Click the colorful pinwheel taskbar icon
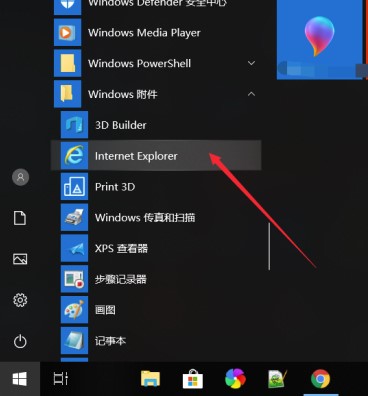This screenshot has width=368, height=396. pos(235,379)
